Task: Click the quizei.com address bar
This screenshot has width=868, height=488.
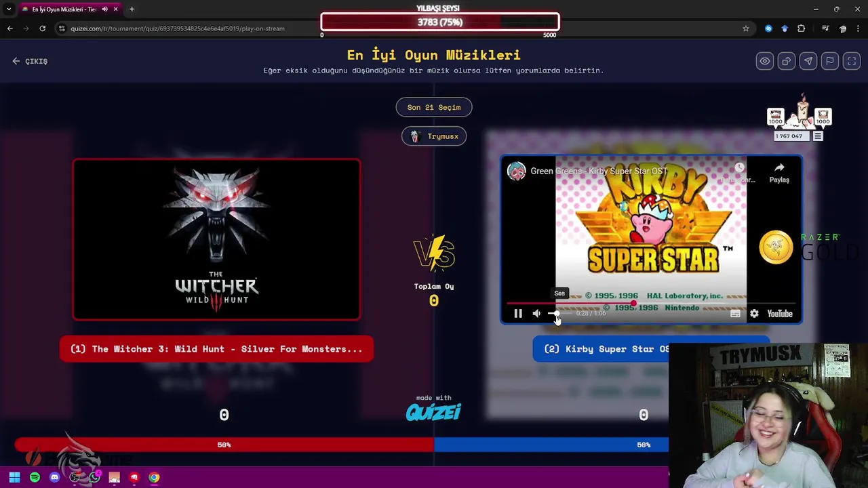Action: (400, 28)
